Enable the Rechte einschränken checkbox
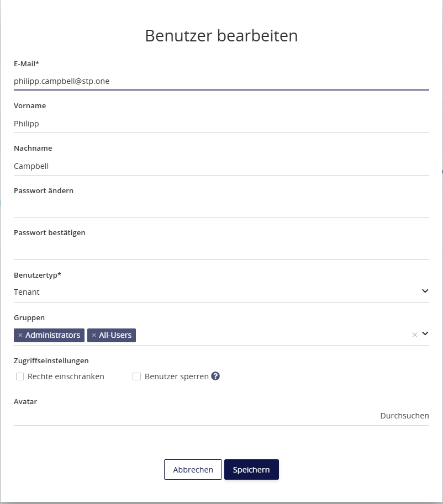 (20, 376)
